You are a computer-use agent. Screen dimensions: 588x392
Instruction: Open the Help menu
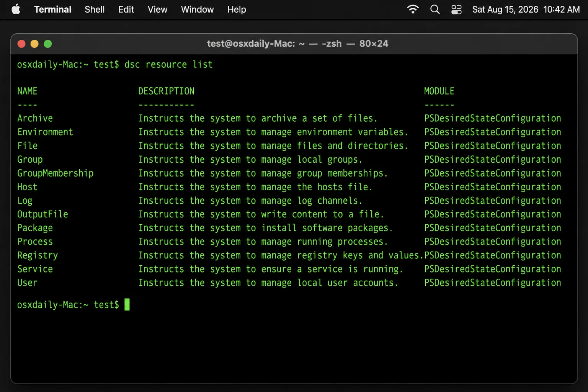(x=237, y=9)
